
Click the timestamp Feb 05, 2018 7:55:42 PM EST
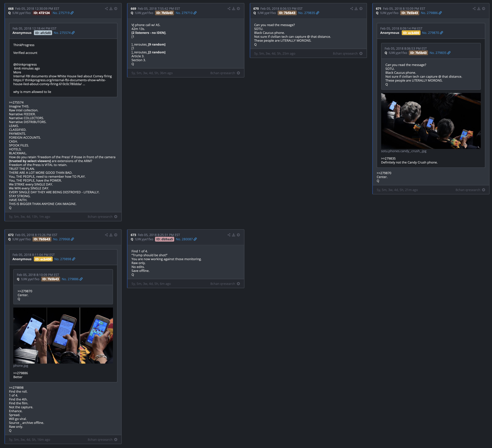159,9
